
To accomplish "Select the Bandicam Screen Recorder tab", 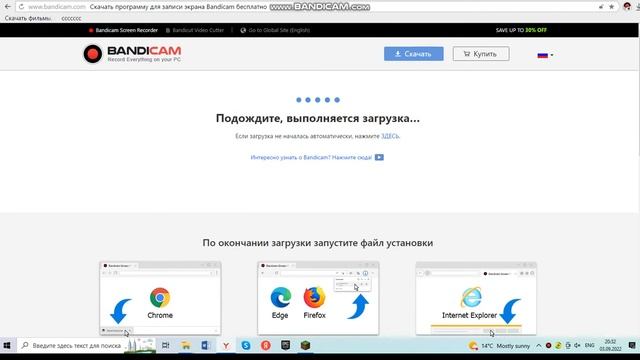I will tap(123, 30).
